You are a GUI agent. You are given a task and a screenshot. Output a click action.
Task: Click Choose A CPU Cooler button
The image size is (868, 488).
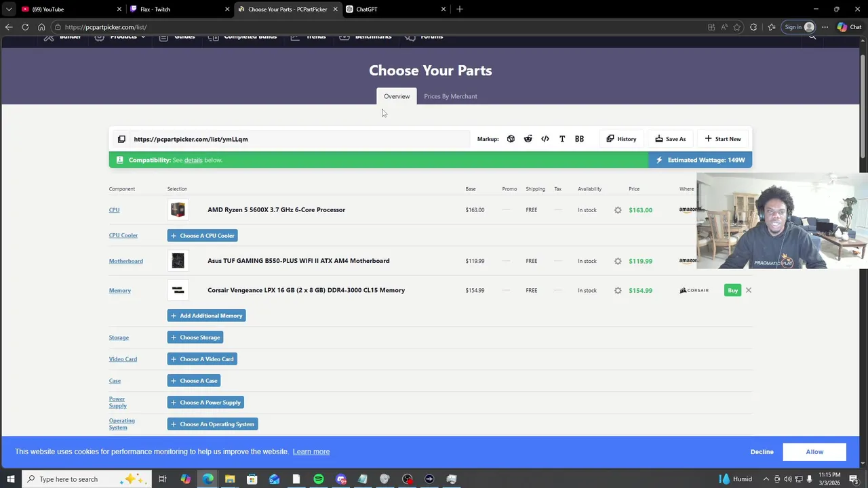click(202, 236)
